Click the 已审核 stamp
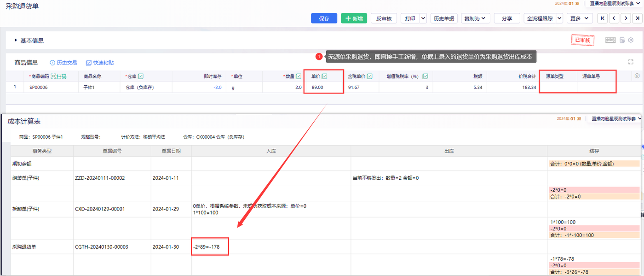Screen dimensions: 644x276 coord(583,40)
